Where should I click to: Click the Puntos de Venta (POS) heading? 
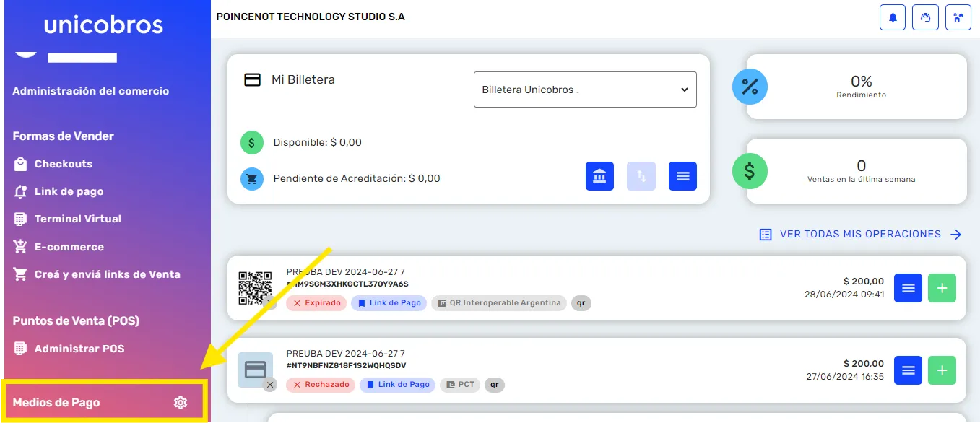click(x=76, y=321)
